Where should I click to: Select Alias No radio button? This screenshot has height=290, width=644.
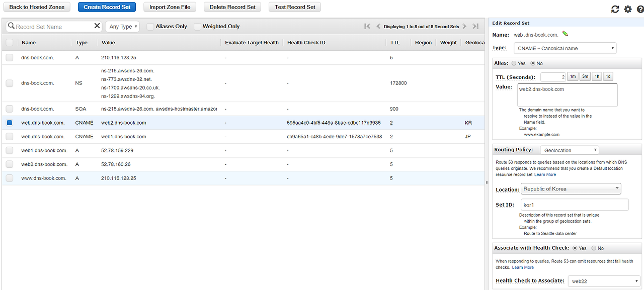pyautogui.click(x=533, y=64)
